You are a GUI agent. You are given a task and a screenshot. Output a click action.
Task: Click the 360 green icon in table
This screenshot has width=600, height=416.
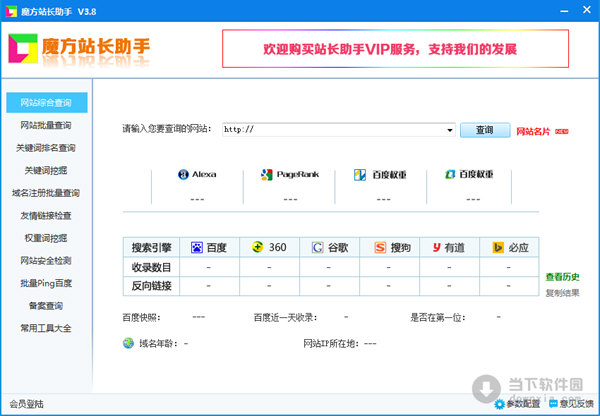(x=258, y=247)
